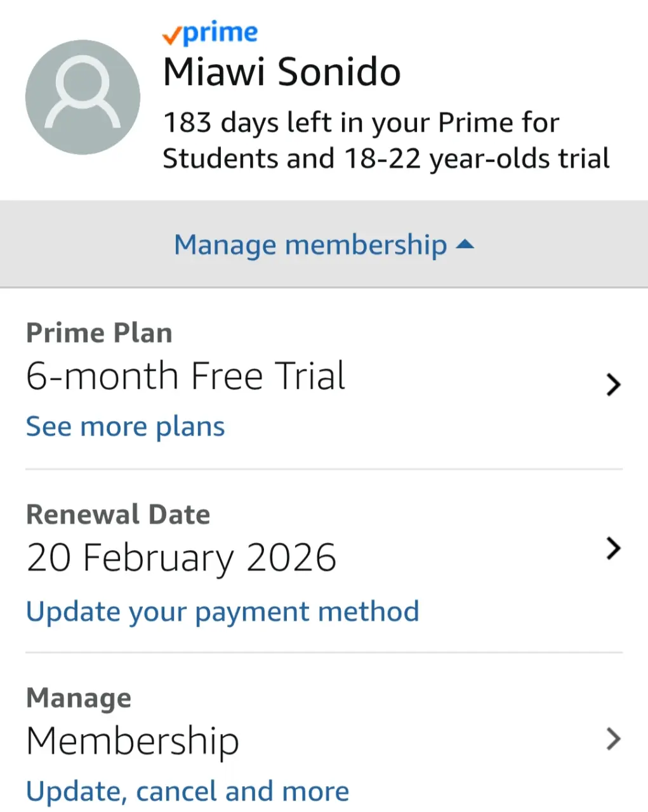This screenshot has height=812, width=648.
Task: Open the Prime Plan chevron arrow
Action: 613,384
